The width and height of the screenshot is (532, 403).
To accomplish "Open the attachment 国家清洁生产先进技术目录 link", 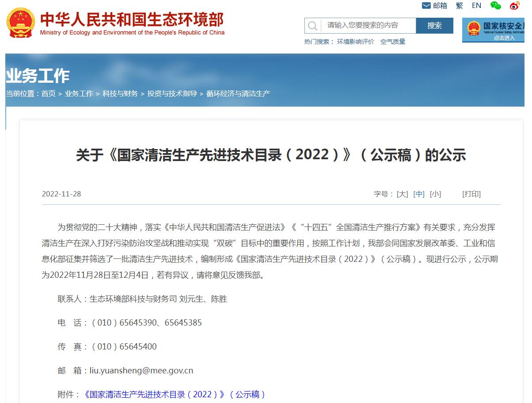I will tap(174, 394).
